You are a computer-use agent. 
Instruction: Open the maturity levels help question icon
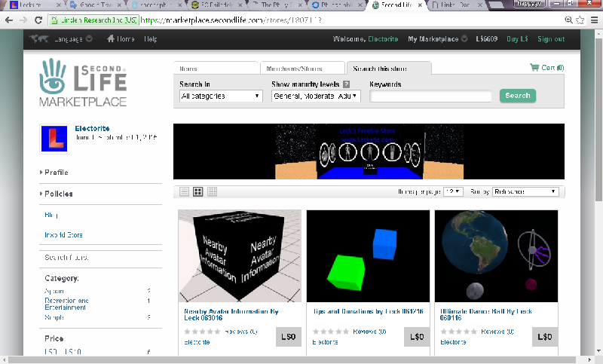click(x=346, y=84)
